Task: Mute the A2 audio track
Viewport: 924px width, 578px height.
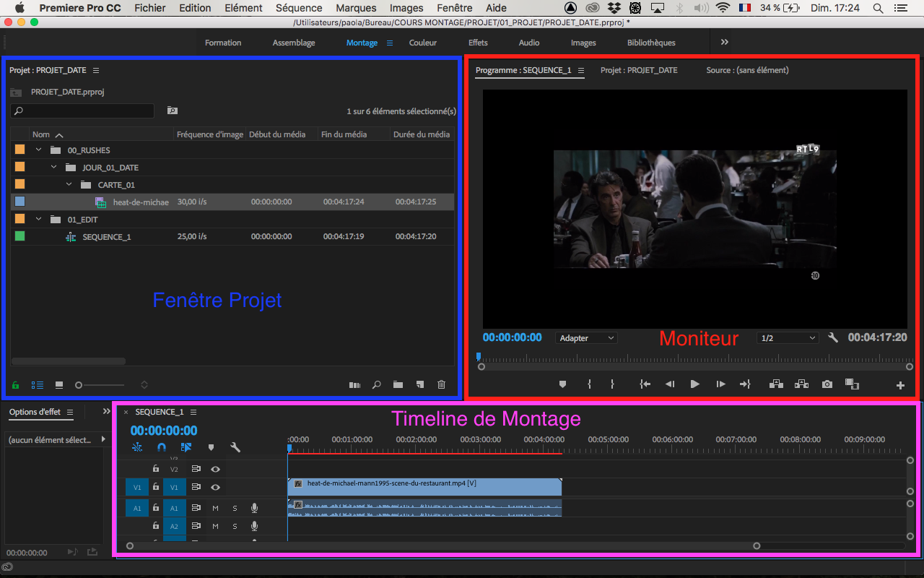Action: 215,527
